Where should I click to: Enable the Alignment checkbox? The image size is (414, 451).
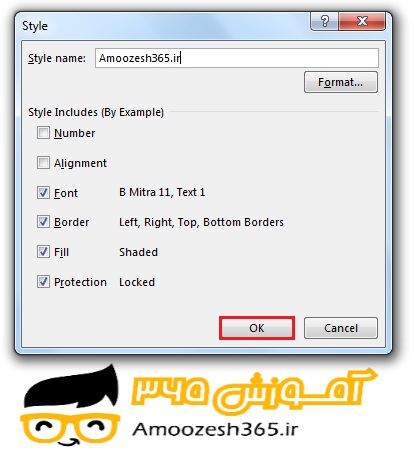[x=43, y=163]
